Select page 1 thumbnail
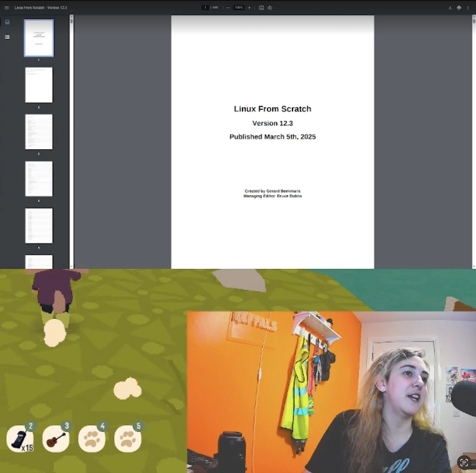The height and width of the screenshot is (473, 476). 39,38
